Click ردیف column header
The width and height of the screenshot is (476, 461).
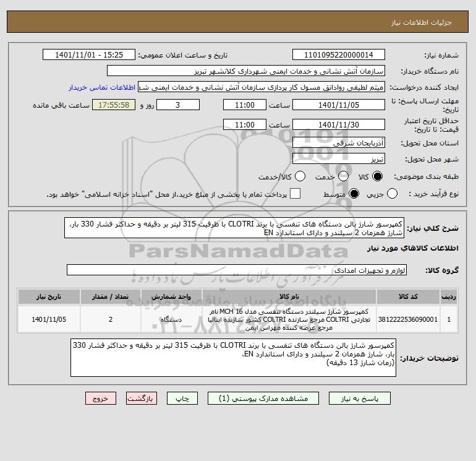pos(449,296)
